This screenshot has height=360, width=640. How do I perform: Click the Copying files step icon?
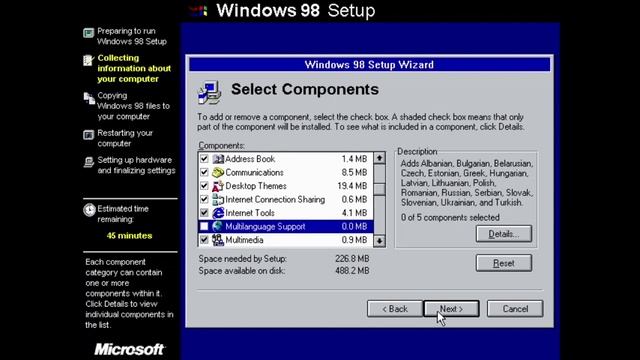pos(89,98)
